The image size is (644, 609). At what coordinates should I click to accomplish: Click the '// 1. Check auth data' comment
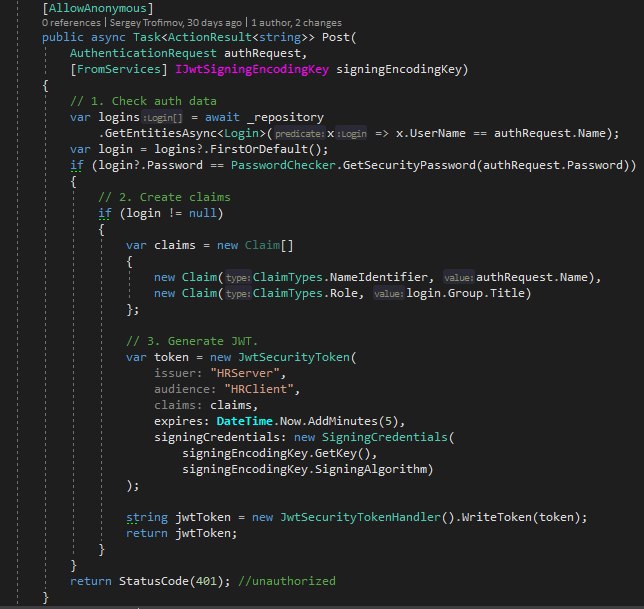tap(143, 101)
